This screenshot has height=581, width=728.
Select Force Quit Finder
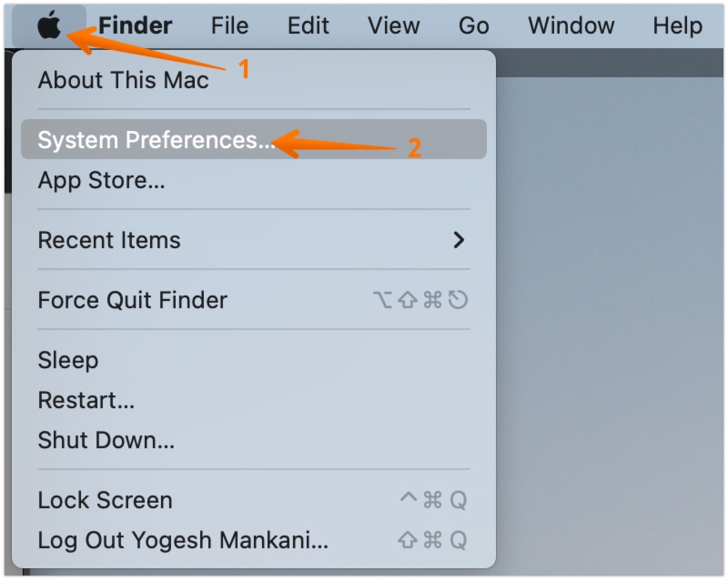point(133,300)
